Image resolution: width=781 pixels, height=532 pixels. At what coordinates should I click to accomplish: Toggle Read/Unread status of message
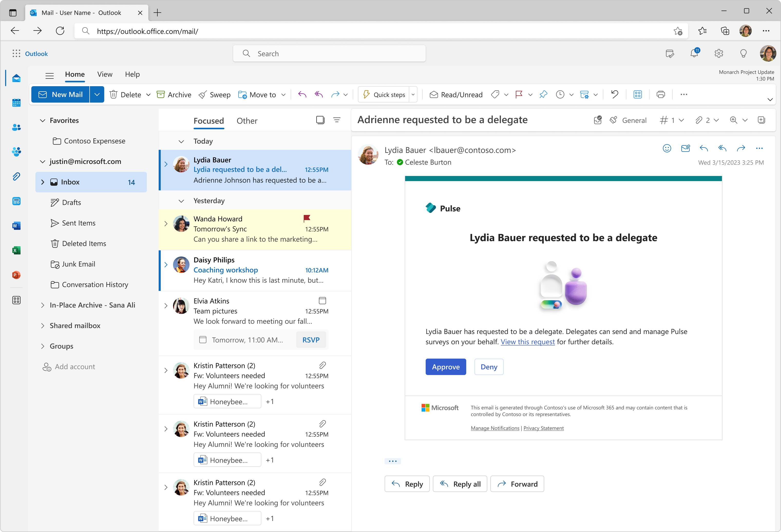pyautogui.click(x=456, y=95)
